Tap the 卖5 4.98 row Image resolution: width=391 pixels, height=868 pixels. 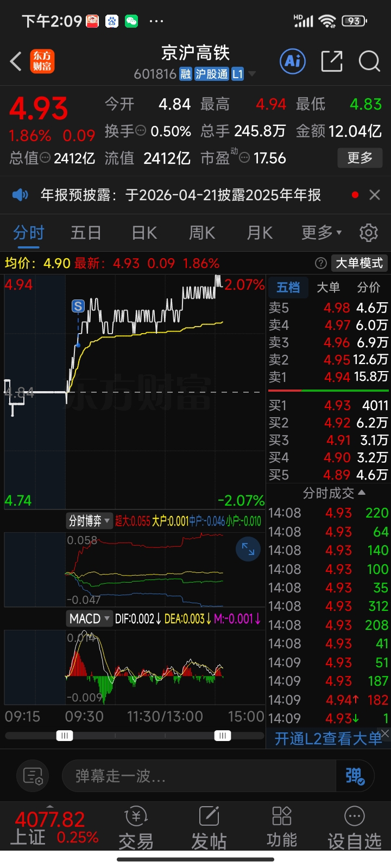328,308
